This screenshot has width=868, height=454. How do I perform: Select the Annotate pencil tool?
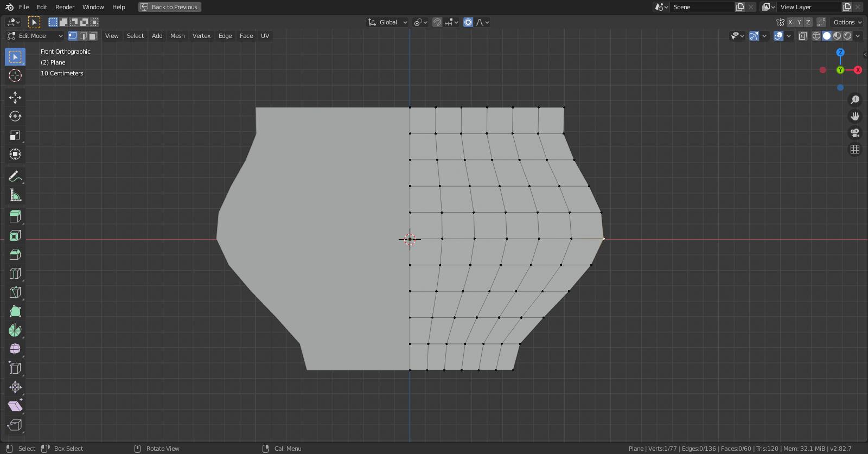(x=15, y=176)
